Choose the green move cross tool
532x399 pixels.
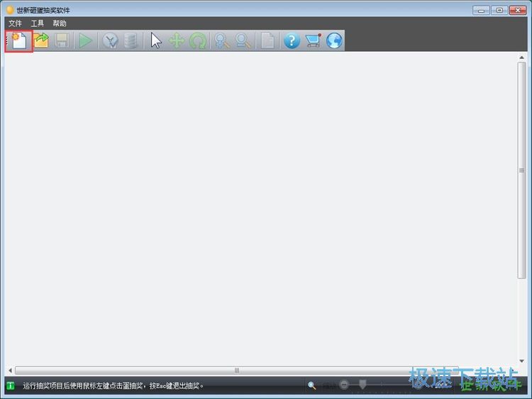pos(177,40)
